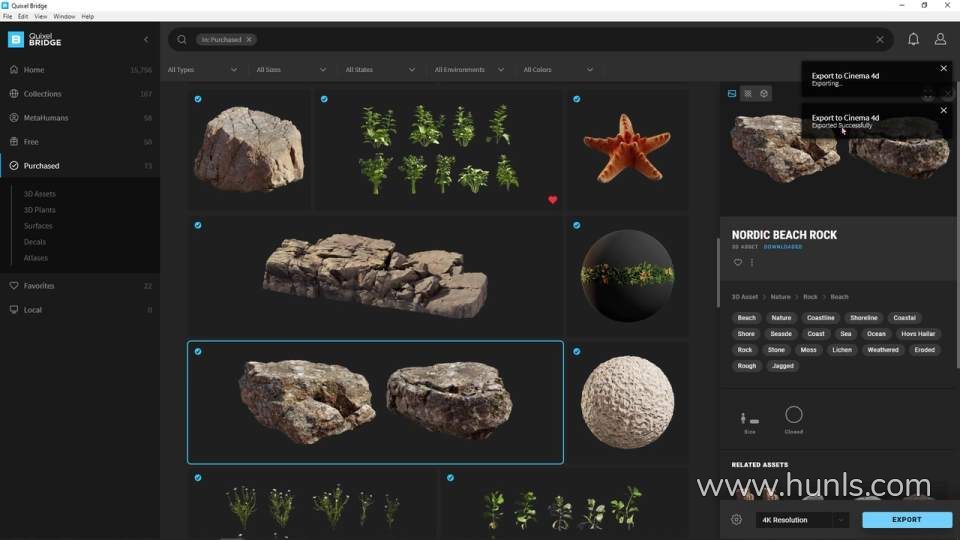This screenshot has width=960, height=540.
Task: Open the 4K Resolution dropdown
Action: (x=802, y=520)
